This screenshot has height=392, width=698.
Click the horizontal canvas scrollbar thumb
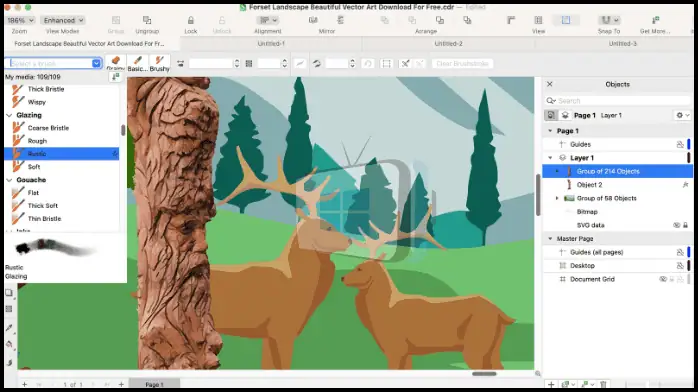point(484,374)
